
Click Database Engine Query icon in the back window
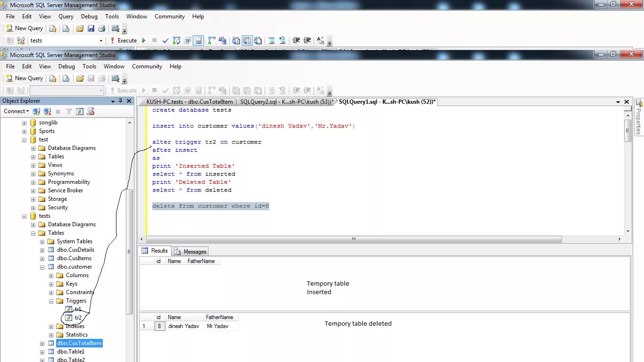point(53,28)
